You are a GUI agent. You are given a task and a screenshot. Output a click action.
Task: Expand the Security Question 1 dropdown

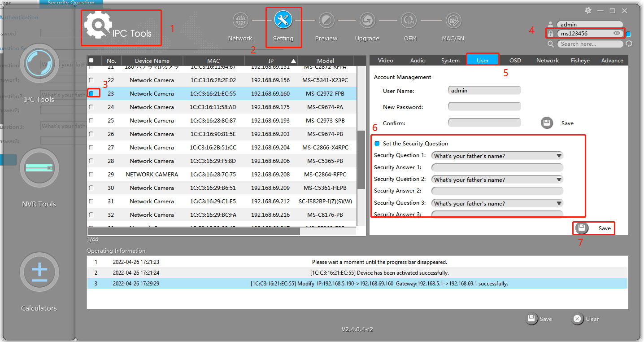coord(497,156)
